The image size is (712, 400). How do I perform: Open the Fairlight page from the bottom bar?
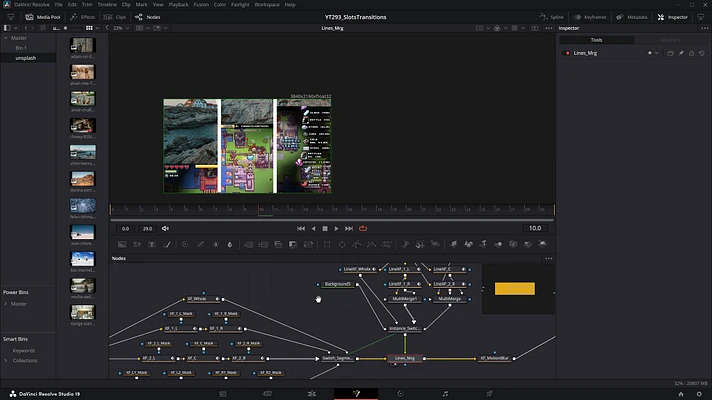pyautogui.click(x=445, y=394)
